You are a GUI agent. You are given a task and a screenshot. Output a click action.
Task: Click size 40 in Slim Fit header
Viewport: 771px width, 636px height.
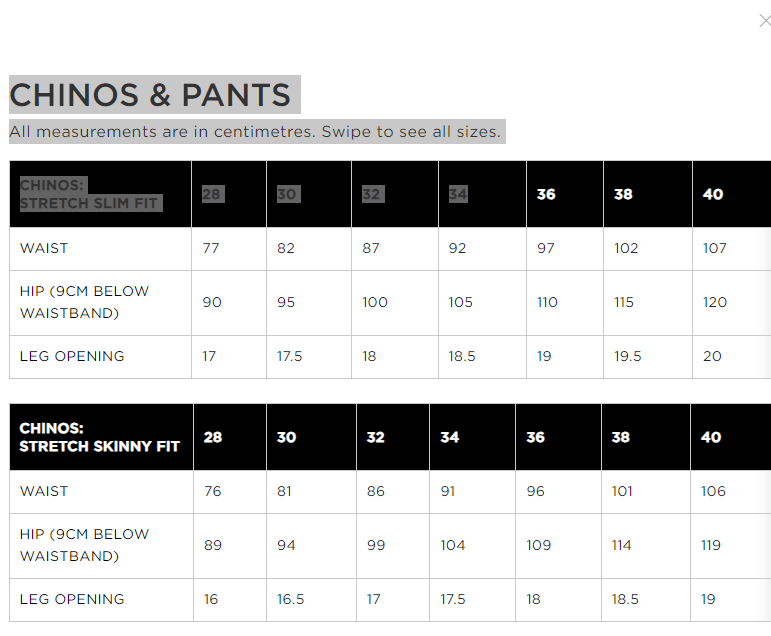[x=712, y=194]
